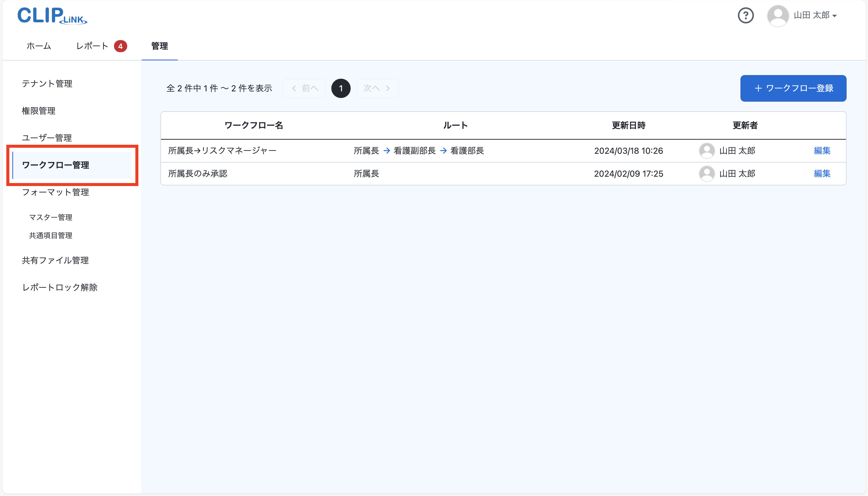
Task: Open テナント管理 from the sidebar
Action: (x=47, y=84)
